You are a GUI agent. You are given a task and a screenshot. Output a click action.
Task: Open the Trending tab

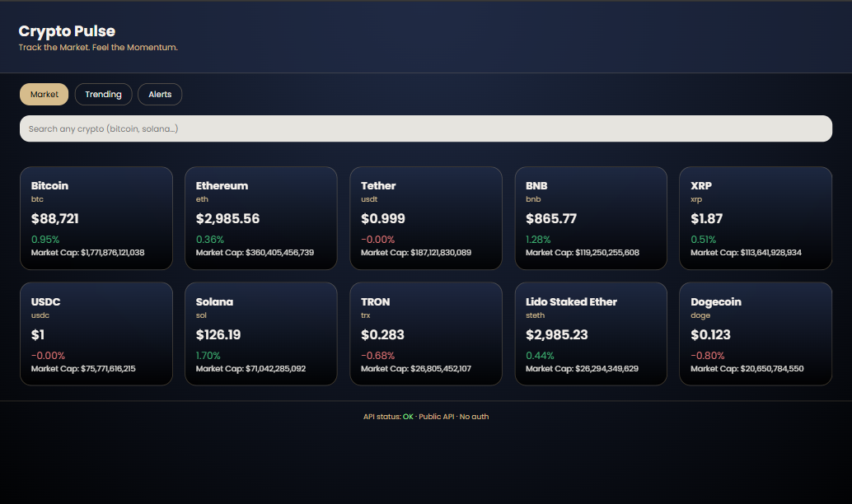tap(103, 95)
